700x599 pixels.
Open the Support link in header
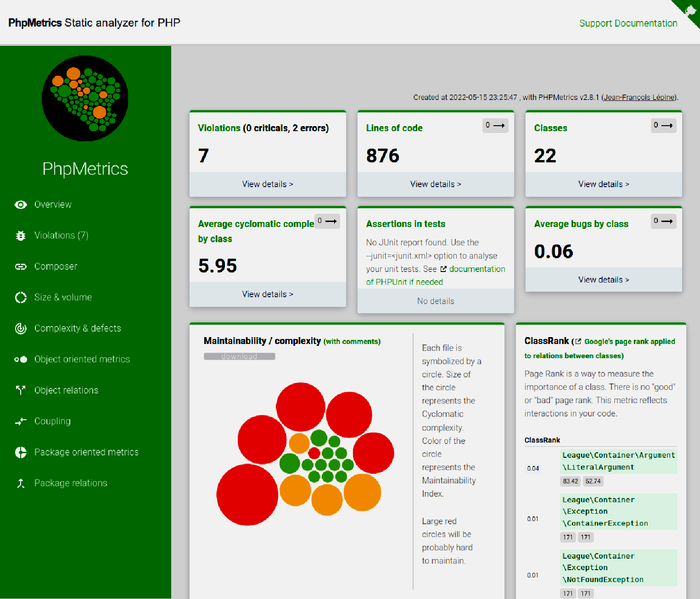(595, 23)
